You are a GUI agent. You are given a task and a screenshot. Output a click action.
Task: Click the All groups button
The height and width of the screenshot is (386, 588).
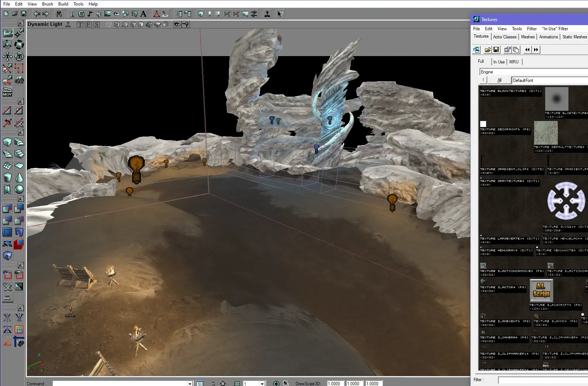point(499,80)
